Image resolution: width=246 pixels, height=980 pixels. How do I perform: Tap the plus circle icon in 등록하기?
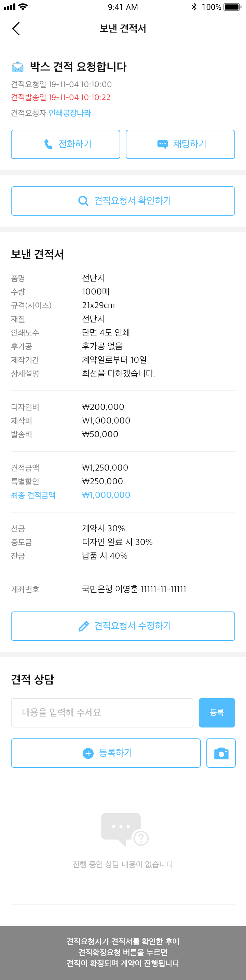point(88,753)
